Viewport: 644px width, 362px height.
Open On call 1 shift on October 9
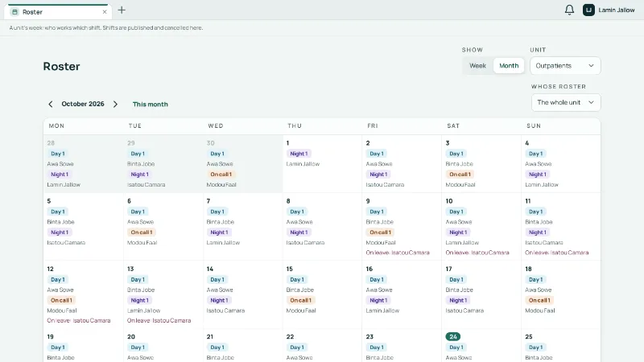[380, 232]
